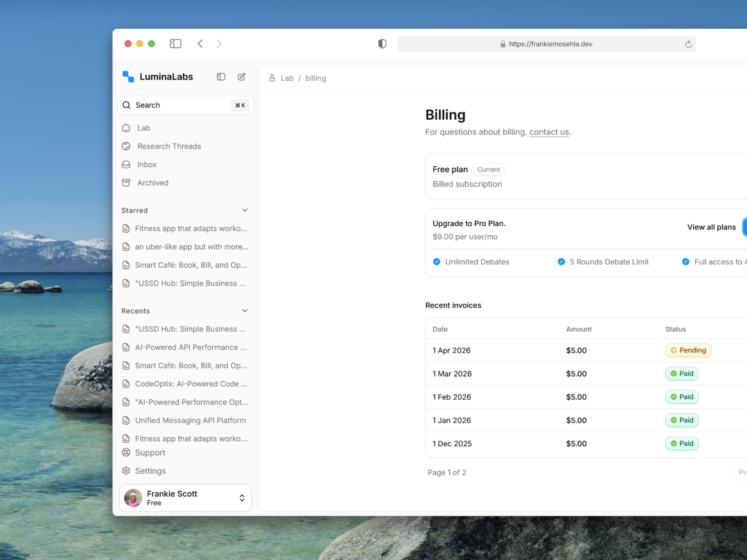Click 'View all plans' button
This screenshot has height=560, width=747.
point(711,227)
